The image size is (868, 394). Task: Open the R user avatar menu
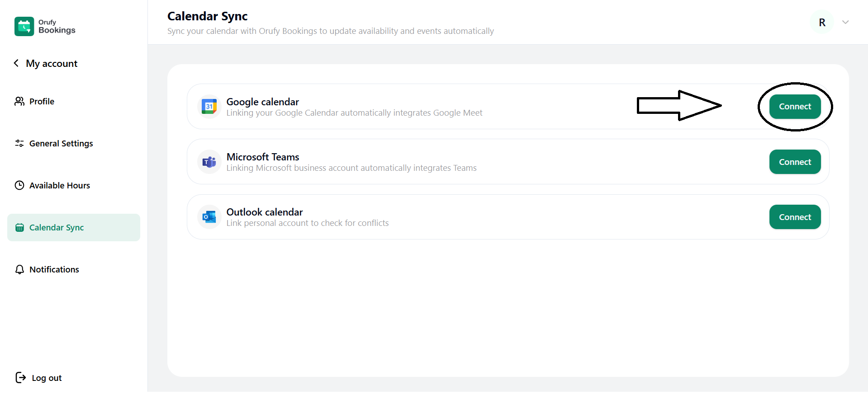pos(822,22)
